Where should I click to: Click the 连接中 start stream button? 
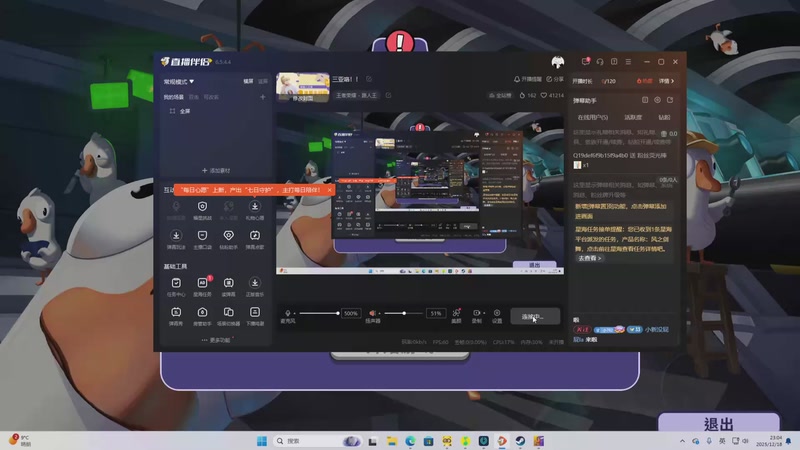(535, 316)
